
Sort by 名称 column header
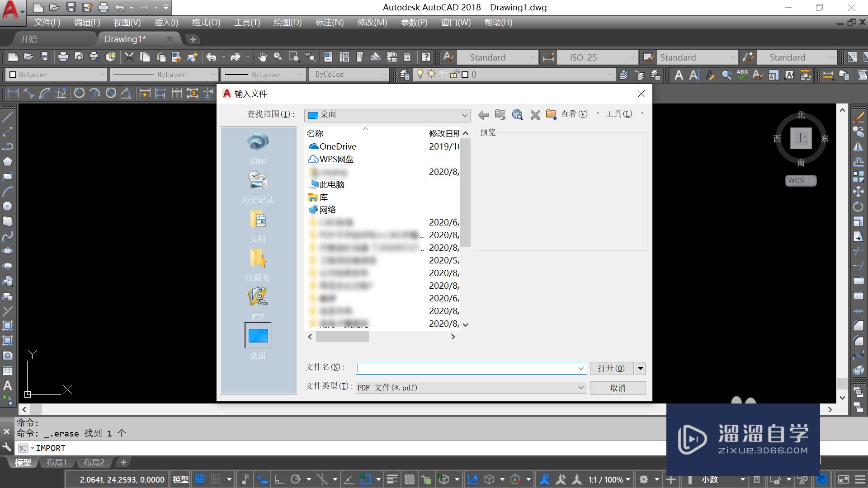(315, 133)
